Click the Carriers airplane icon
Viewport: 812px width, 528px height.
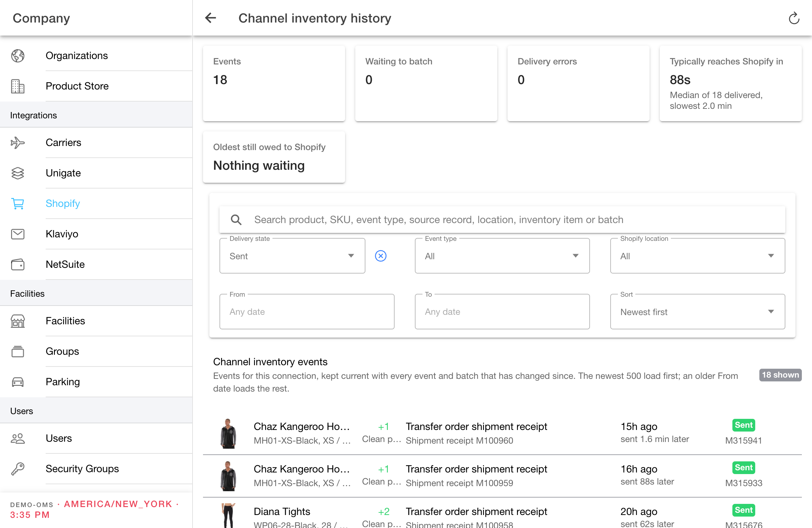(18, 142)
